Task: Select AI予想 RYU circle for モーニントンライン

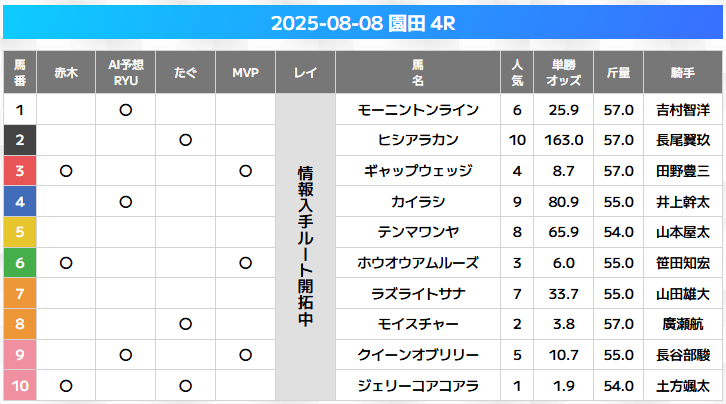Action: (x=126, y=110)
